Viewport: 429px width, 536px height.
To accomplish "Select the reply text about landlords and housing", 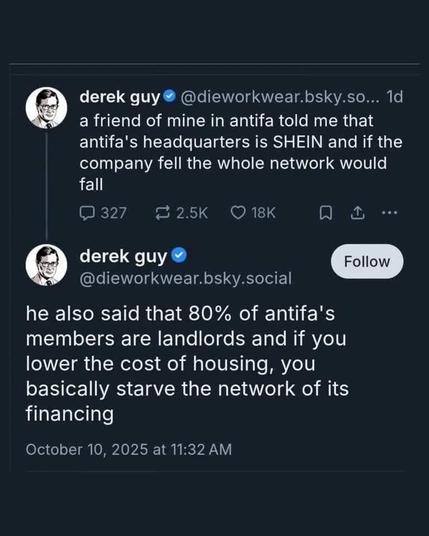I will [x=187, y=363].
